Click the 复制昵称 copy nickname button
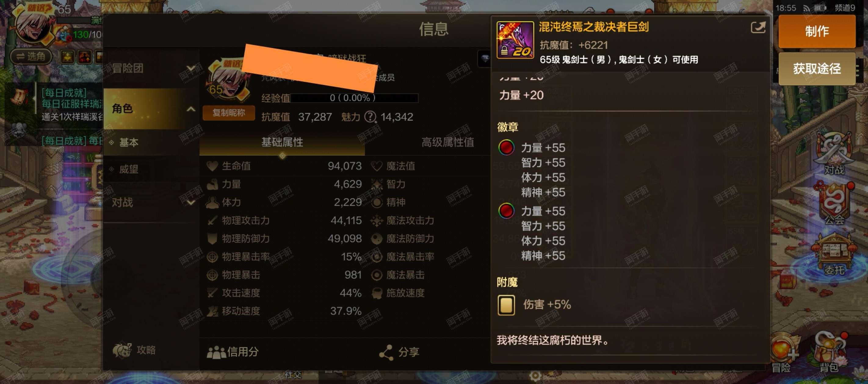The image size is (868, 384). click(229, 113)
